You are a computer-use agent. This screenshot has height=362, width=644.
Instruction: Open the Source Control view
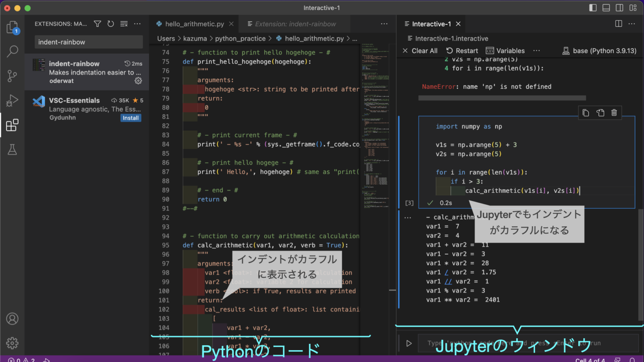click(x=12, y=76)
